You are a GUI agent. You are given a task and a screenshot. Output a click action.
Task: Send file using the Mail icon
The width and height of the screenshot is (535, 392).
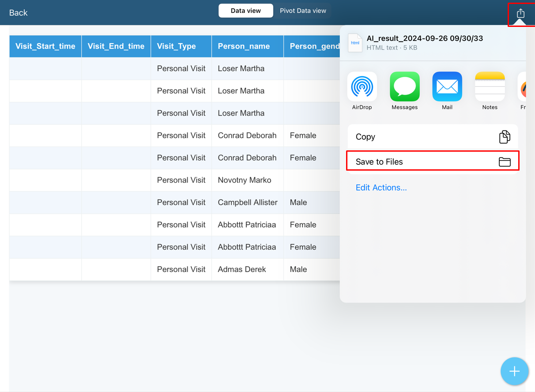pos(447,87)
